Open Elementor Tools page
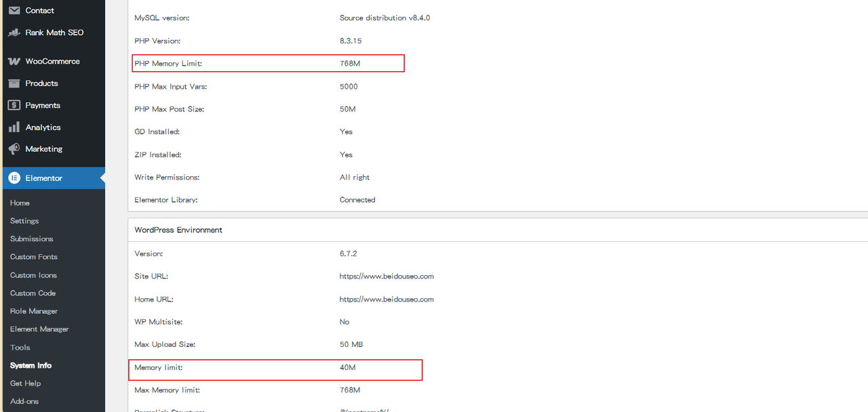 pos(20,347)
